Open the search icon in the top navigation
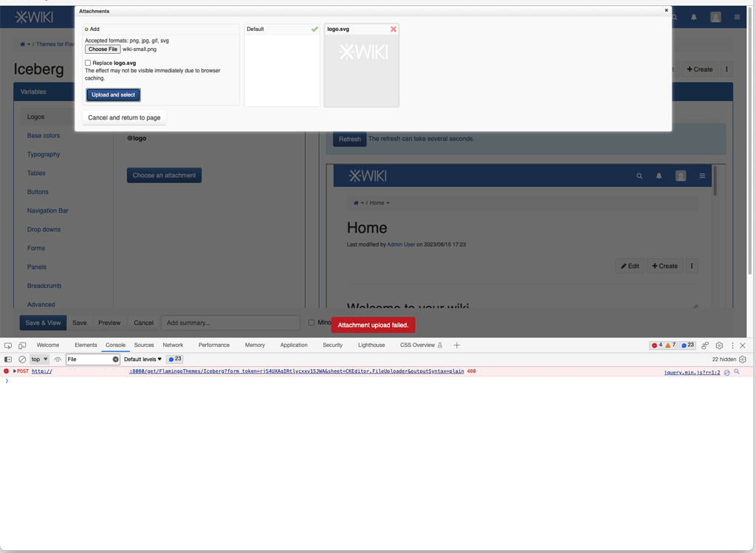Screen dimensions: 756x553 [673, 17]
